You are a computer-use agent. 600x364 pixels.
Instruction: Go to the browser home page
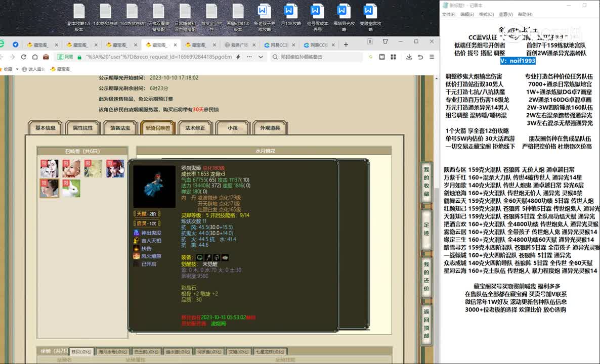35,57
